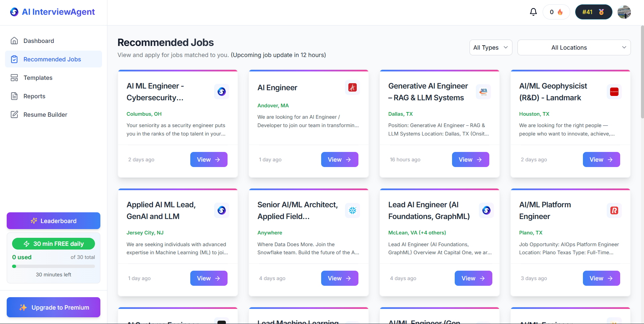The width and height of the screenshot is (644, 324).
Task: Click the streak flame counter
Action: (556, 12)
